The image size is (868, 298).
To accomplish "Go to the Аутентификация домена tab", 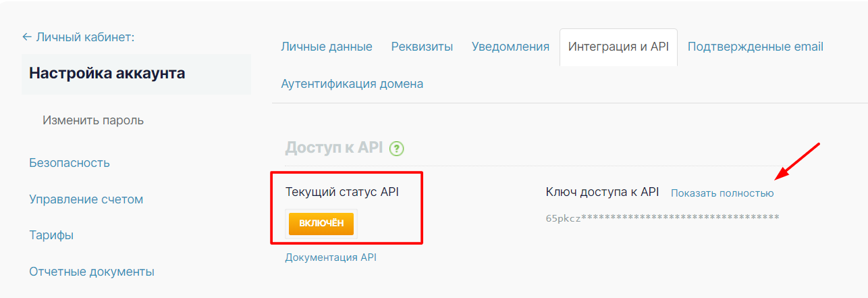I will 352,84.
